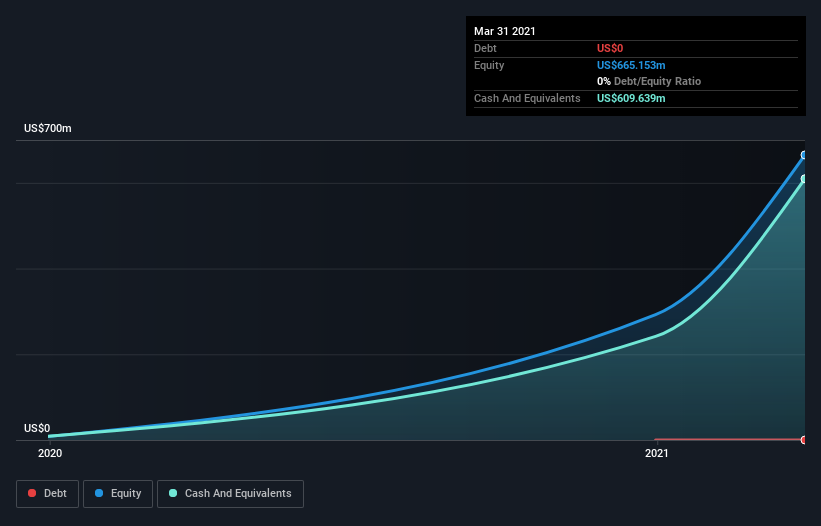821x526 pixels.
Task: Select the red Debt data point marker
Action: 804,440
